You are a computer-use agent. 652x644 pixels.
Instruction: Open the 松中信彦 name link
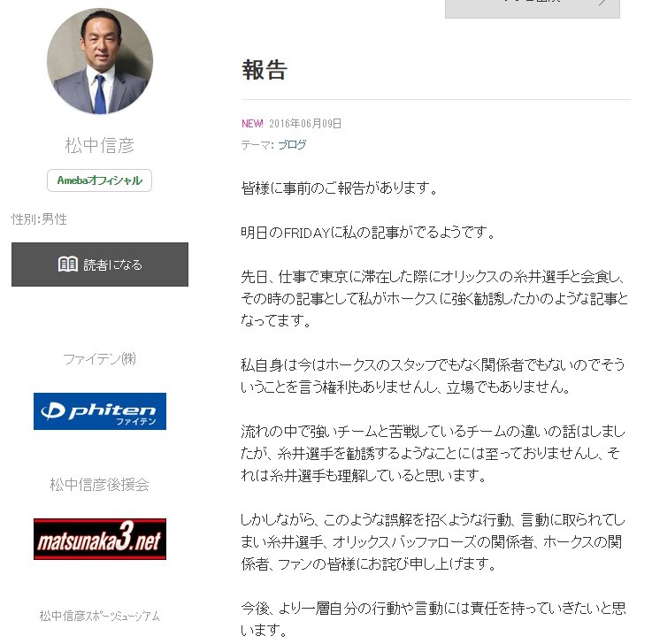(100, 145)
